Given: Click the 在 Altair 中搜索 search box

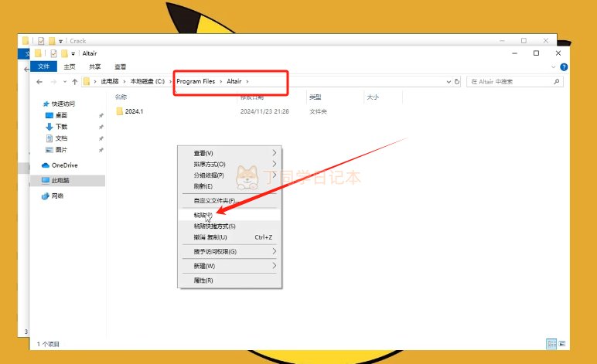Looking at the screenshot, I should (515, 82).
